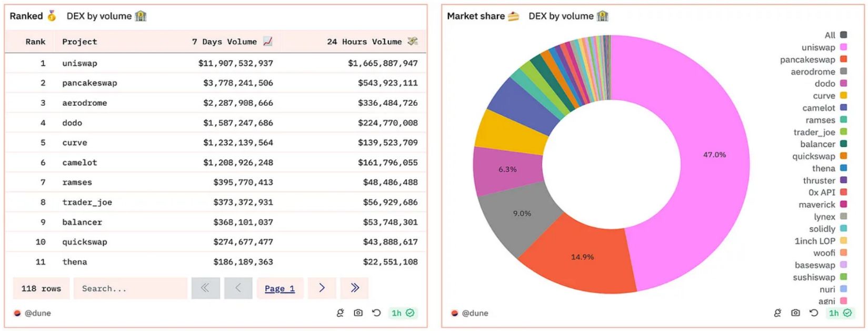Click the $161,796,055 24-hour cell for camelot

pos(388,163)
